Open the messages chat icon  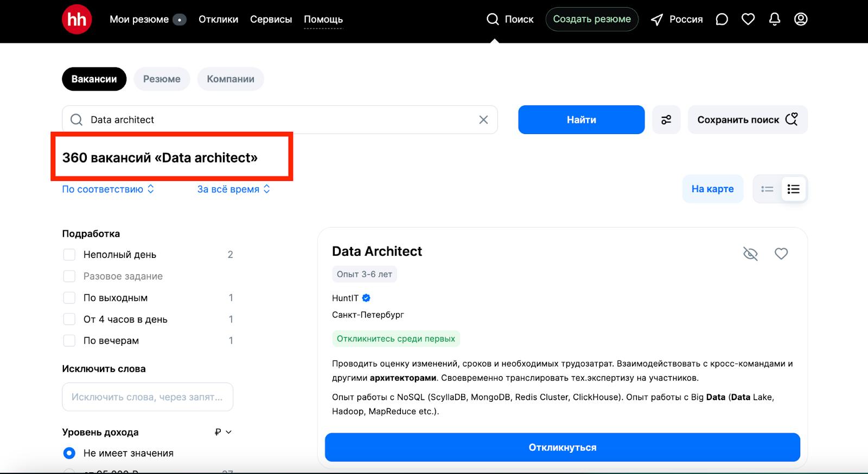(722, 20)
